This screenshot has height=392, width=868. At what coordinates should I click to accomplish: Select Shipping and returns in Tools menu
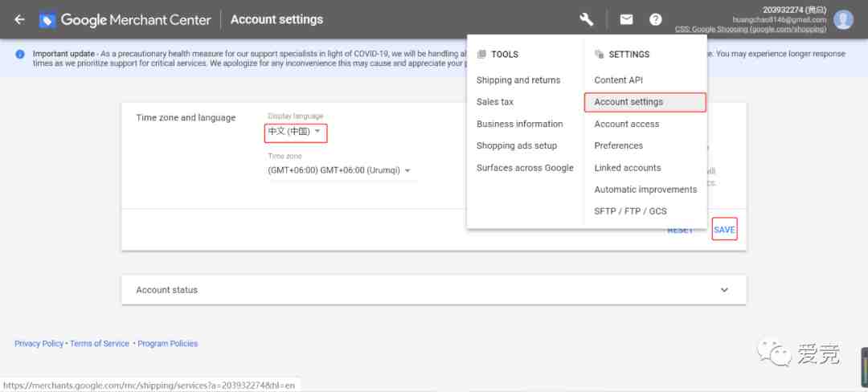(518, 80)
